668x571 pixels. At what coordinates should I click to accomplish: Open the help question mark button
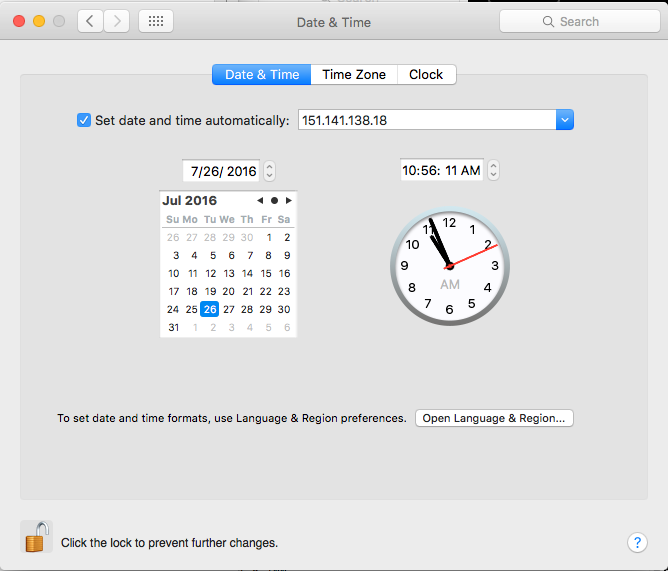pos(637,542)
